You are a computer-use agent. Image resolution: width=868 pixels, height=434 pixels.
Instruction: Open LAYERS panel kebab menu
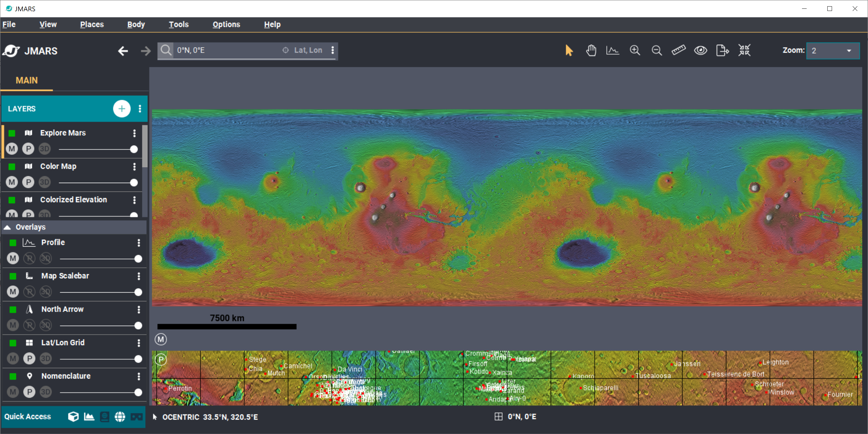coord(140,109)
